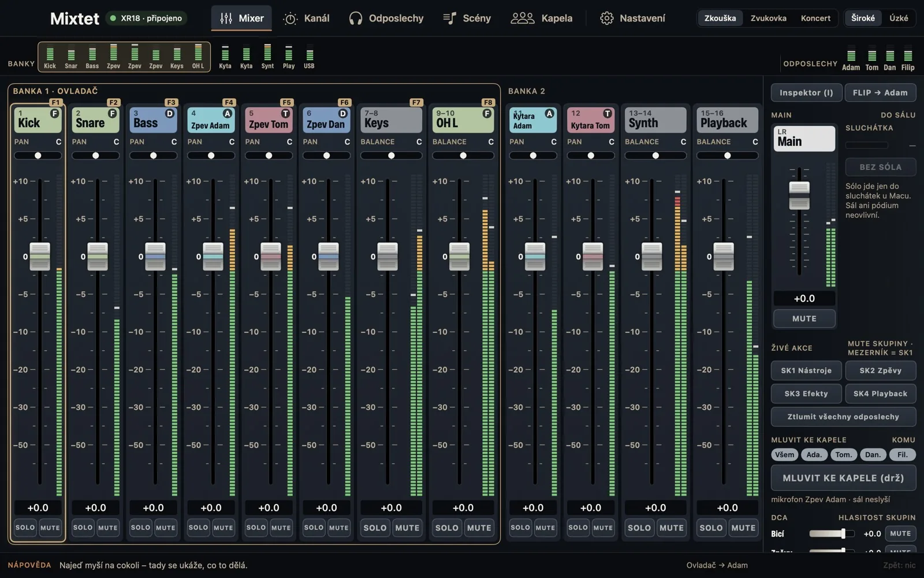Select the Keys bank meter thumbnail
This screenshot has width=924, height=578.
177,57
